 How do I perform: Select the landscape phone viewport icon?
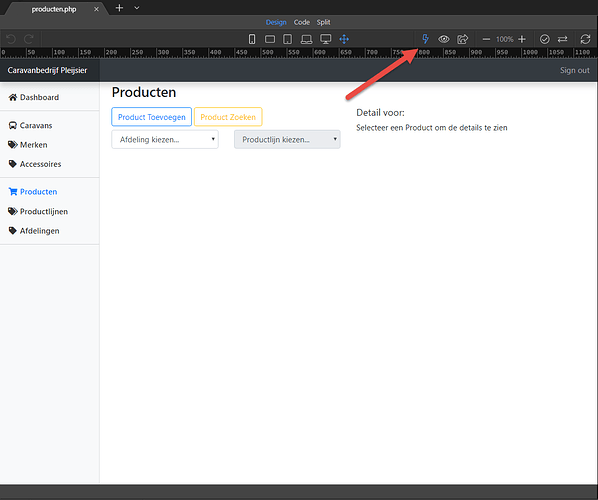tap(270, 39)
